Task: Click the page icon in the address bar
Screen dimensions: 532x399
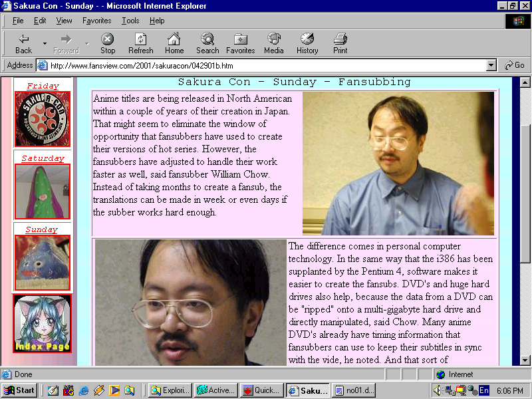Action: point(42,65)
